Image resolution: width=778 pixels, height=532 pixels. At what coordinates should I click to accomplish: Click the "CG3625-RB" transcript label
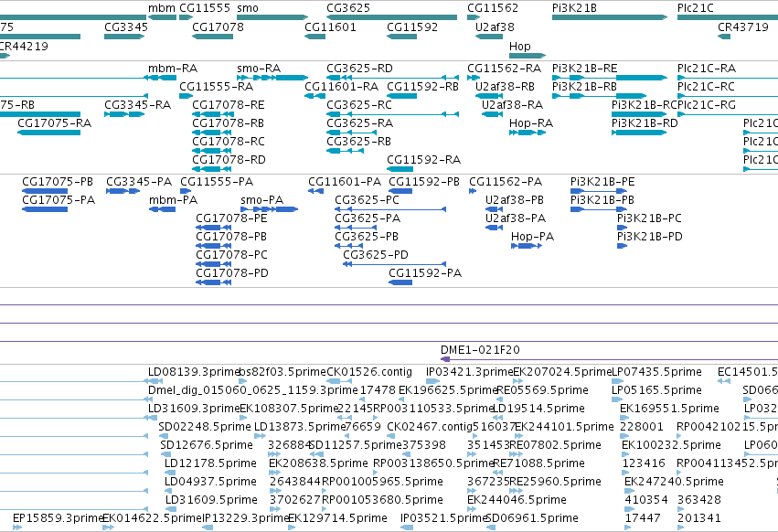pyautogui.click(x=358, y=142)
